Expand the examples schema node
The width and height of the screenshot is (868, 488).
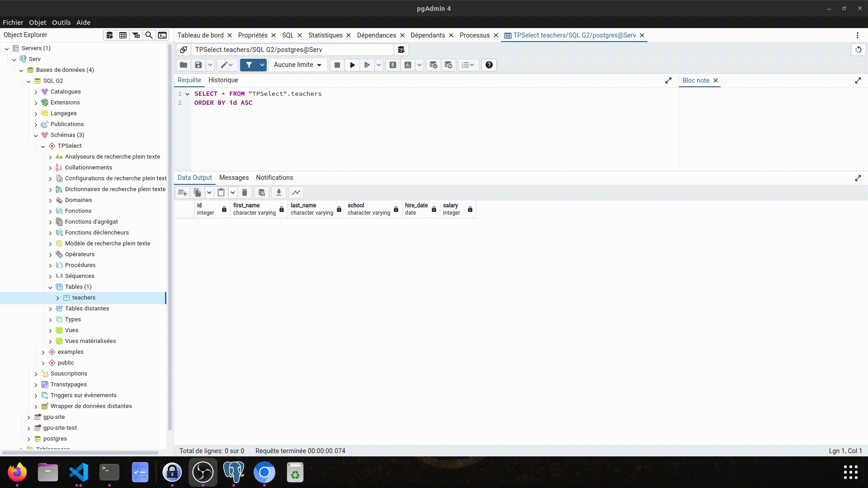pos(43,352)
